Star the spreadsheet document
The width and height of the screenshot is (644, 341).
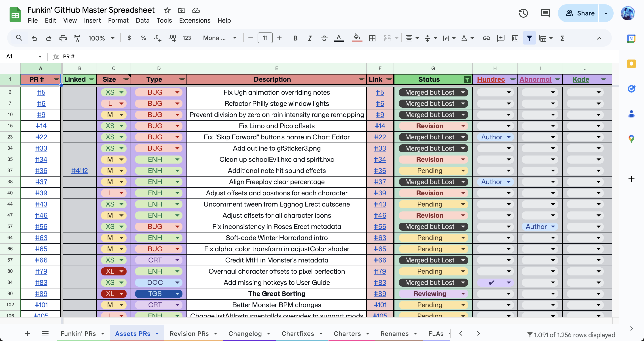point(167,10)
